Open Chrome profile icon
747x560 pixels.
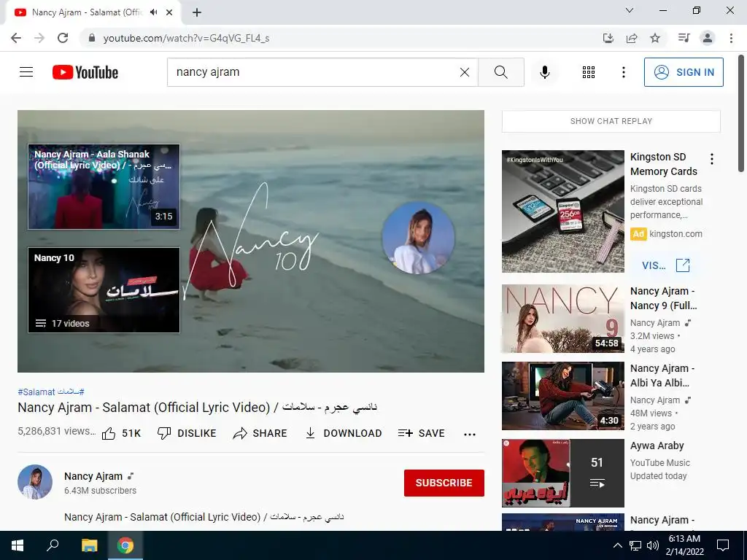[708, 38]
